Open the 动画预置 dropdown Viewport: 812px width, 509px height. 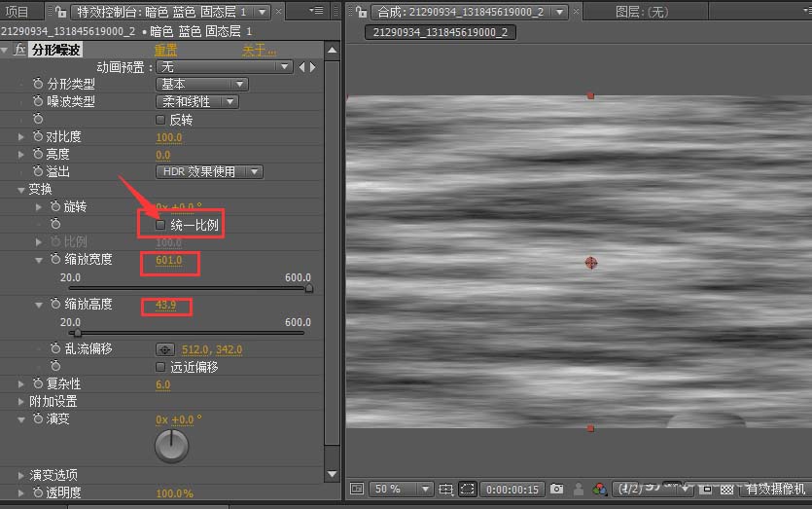pyautogui.click(x=224, y=67)
